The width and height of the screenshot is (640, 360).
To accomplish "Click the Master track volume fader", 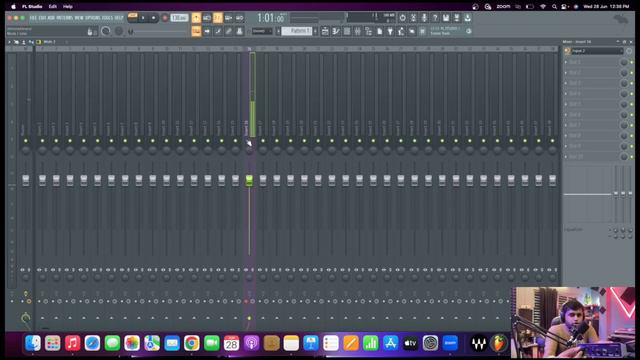I will tap(26, 180).
